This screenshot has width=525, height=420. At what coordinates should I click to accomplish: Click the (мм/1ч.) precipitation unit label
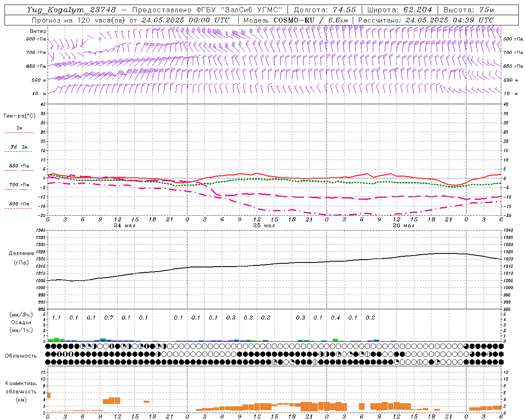coord(21,330)
